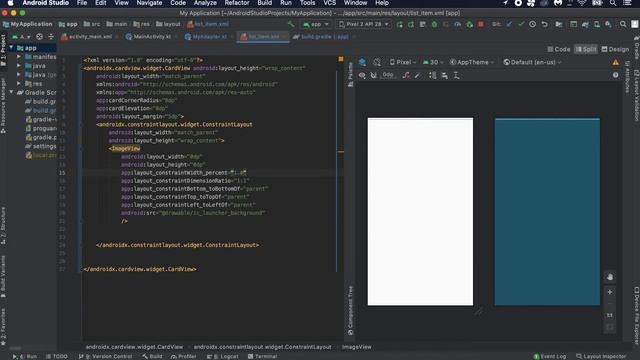The height and width of the screenshot is (360, 640).
Task: Open the API 30 version dropdown
Action: pyautogui.click(x=433, y=62)
